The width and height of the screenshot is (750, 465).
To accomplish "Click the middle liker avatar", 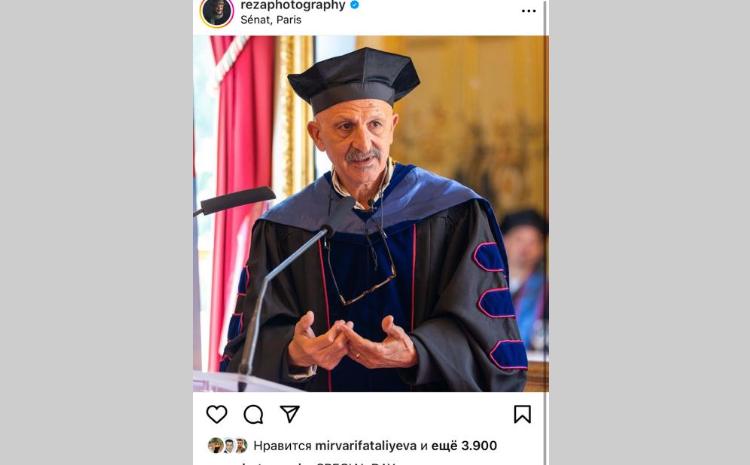I will point(228,446).
